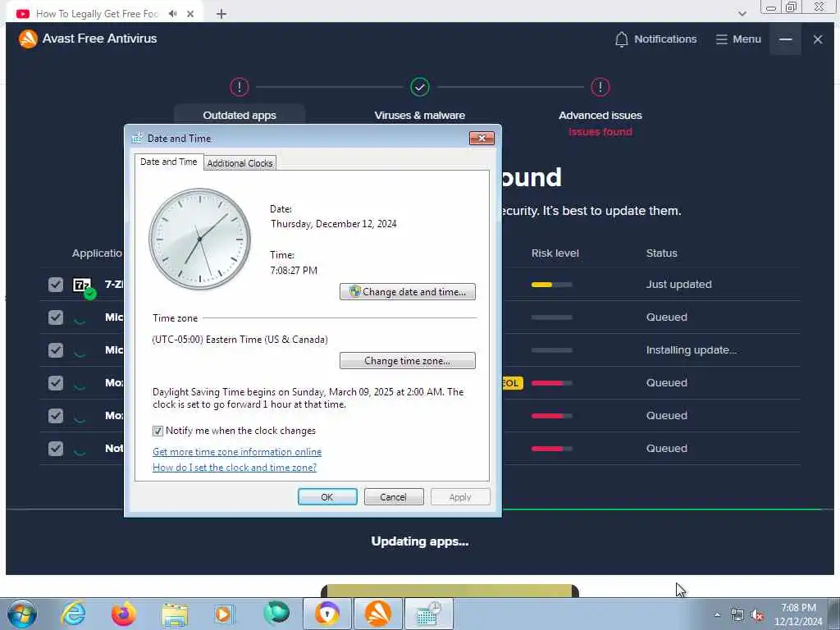Click the 7-Zip app icon
Screen dimensions: 840x630
pos(83,285)
